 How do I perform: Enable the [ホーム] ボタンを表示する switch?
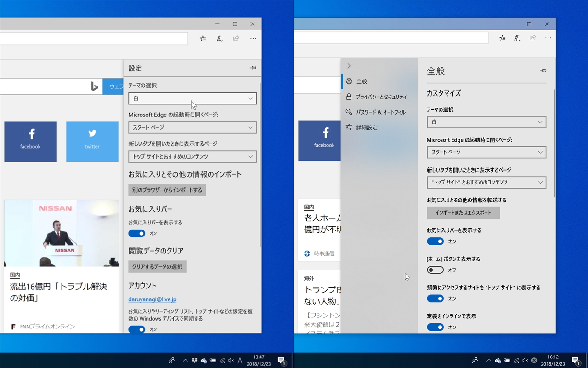coord(435,270)
